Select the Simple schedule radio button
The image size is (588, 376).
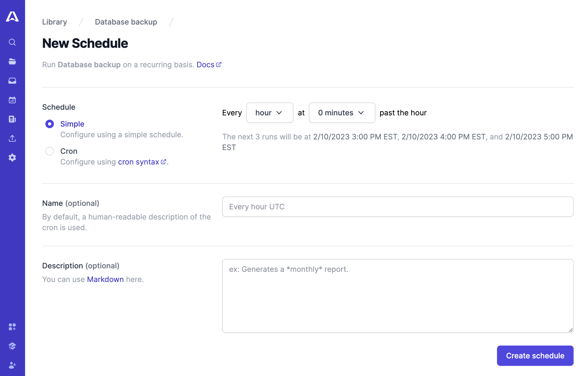click(50, 124)
